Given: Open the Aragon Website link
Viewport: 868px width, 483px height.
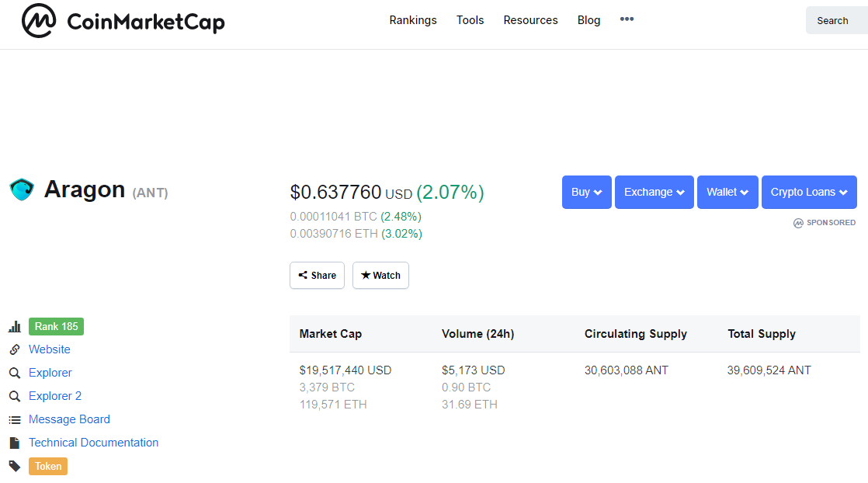Looking at the screenshot, I should (49, 349).
